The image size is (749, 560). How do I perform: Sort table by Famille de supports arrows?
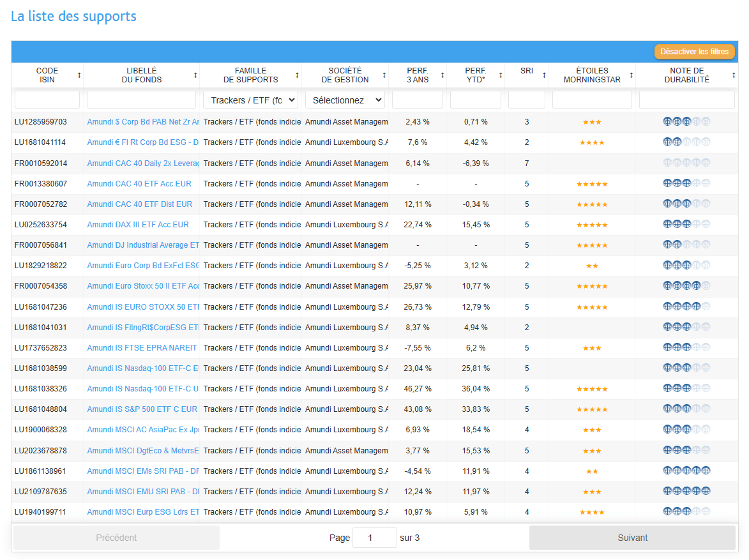coord(297,75)
